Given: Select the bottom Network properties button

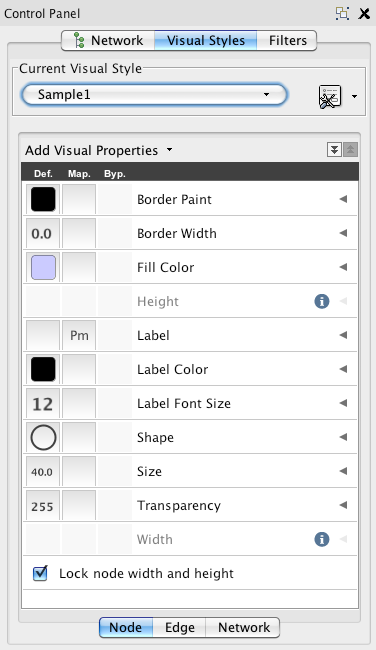Looking at the screenshot, I should pos(243,628).
